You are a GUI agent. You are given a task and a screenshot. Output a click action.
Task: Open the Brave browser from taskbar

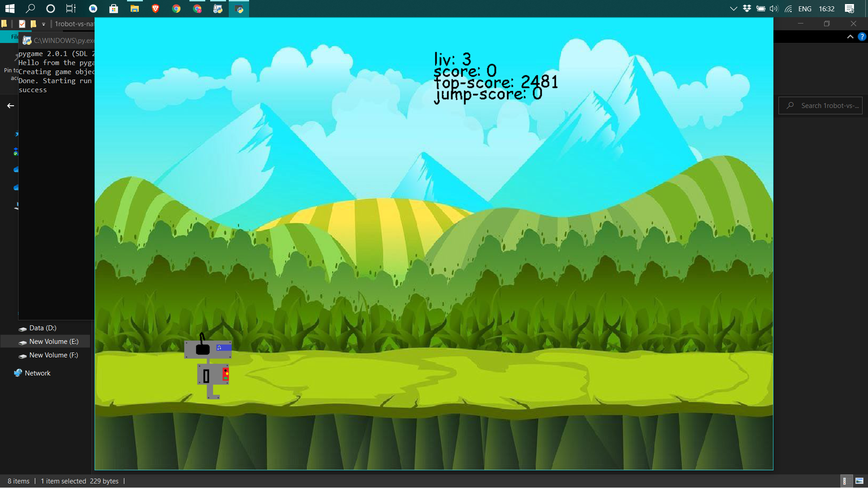click(x=156, y=9)
